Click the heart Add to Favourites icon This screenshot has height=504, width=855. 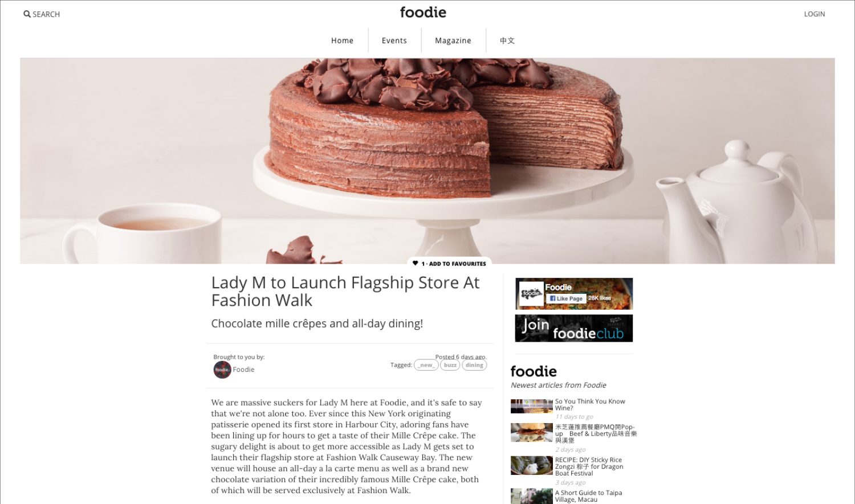pos(416,263)
